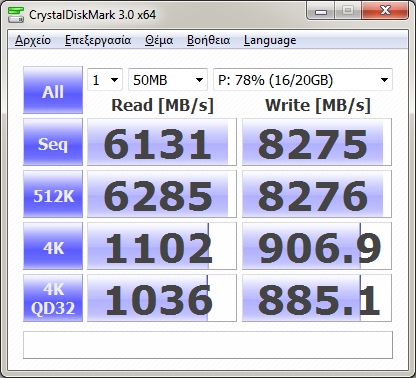The image size is (416, 378).
Task: Select the 4K write value 906.9
Action: coord(317,246)
